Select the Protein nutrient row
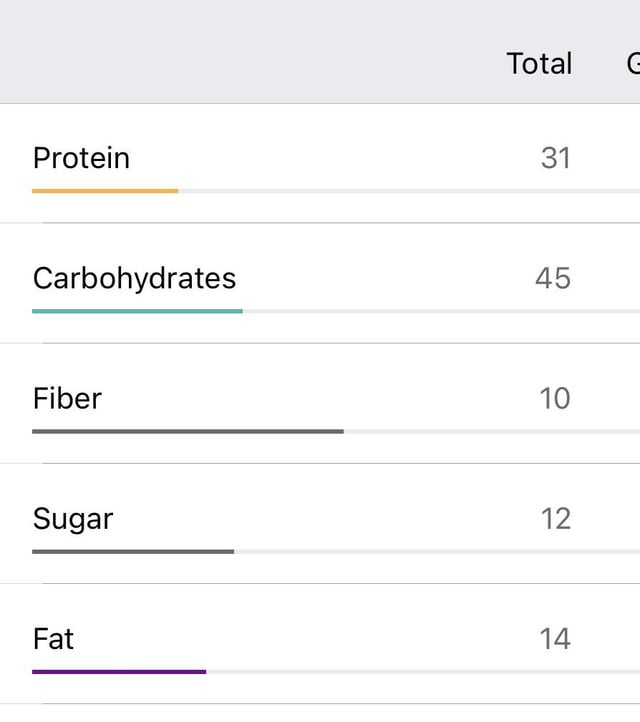The image size is (640, 722). (320, 163)
